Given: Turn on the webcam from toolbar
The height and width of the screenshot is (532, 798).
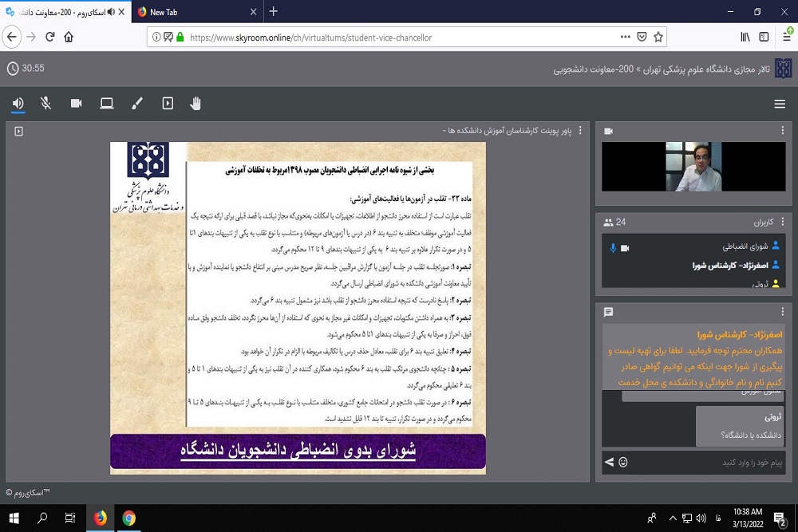Looking at the screenshot, I should pyautogui.click(x=77, y=104).
